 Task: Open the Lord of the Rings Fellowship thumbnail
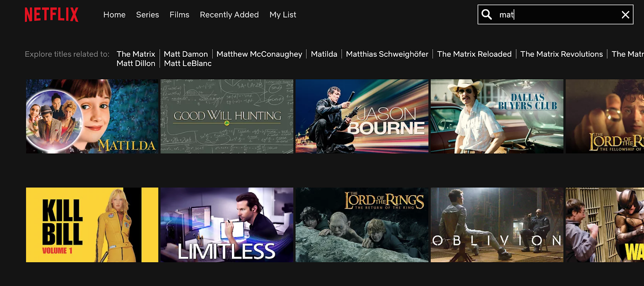[605, 116]
